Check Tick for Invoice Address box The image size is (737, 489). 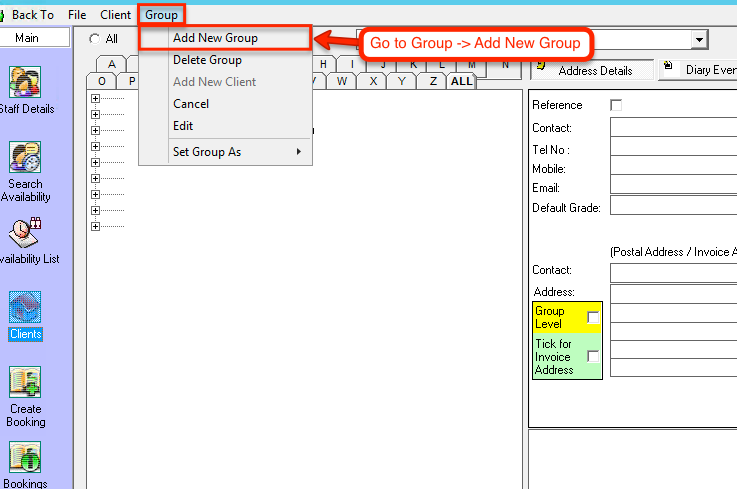tap(593, 356)
